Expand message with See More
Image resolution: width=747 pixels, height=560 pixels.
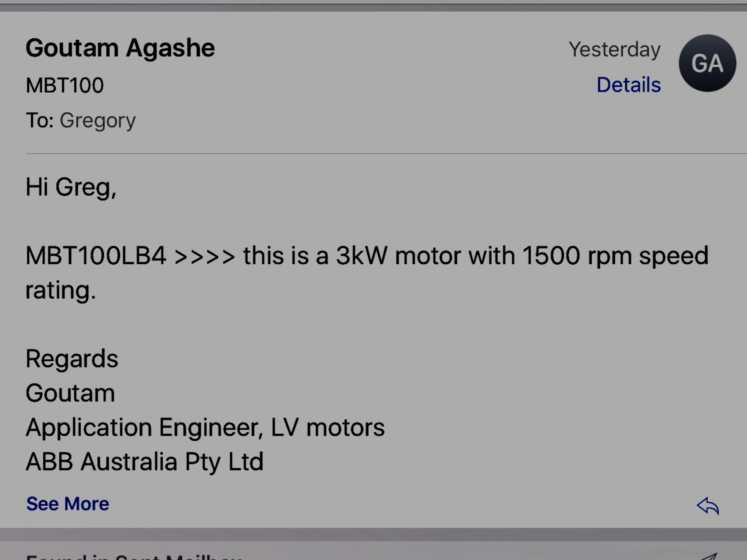[x=67, y=504]
